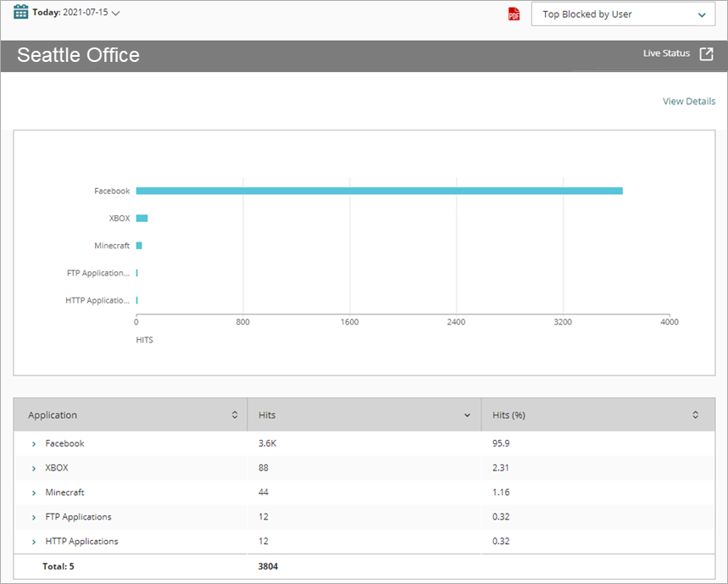Viewport: 728px width, 584px height.
Task: Open the Today date dropdown chevron
Action: click(114, 13)
